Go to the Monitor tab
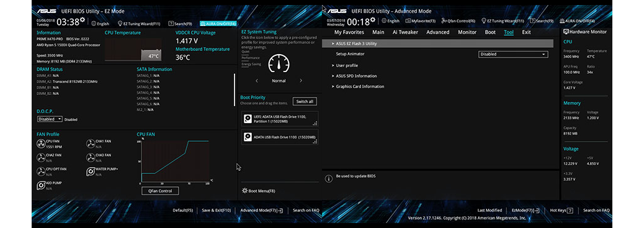 (x=467, y=32)
